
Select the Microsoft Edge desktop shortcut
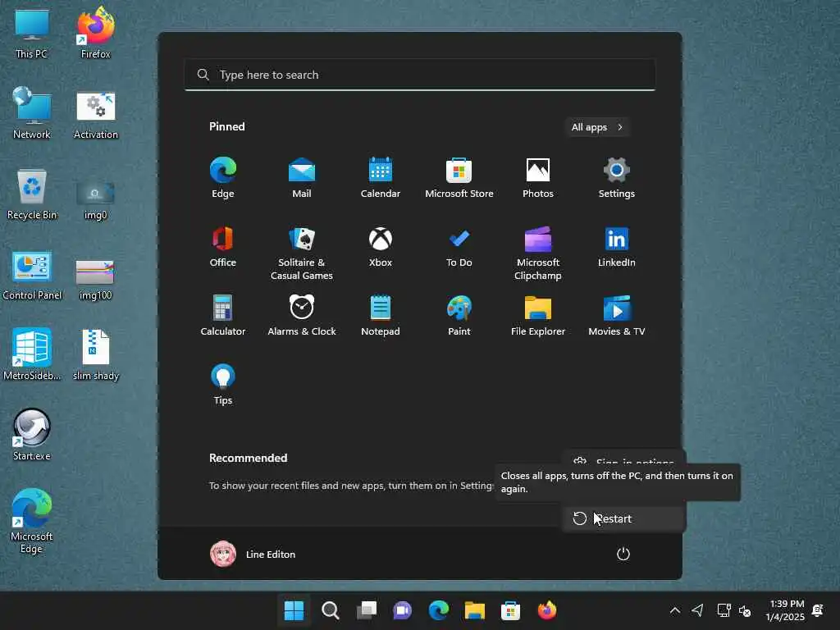32,521
